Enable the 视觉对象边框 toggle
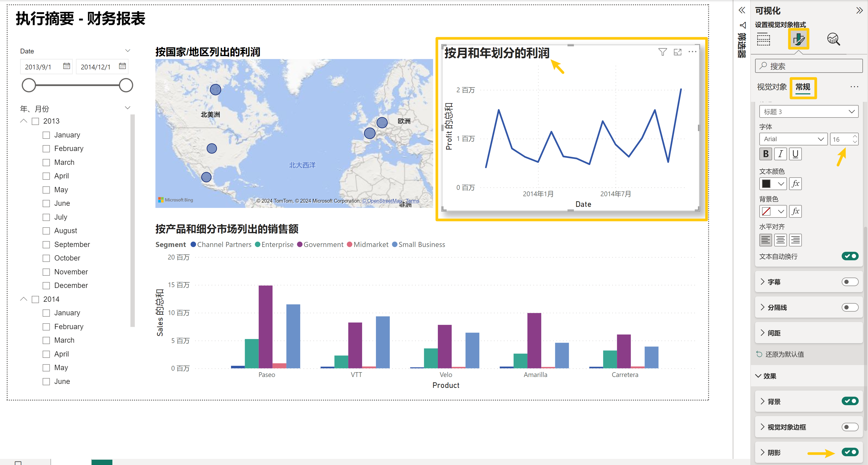The image size is (868, 465). coord(850,427)
